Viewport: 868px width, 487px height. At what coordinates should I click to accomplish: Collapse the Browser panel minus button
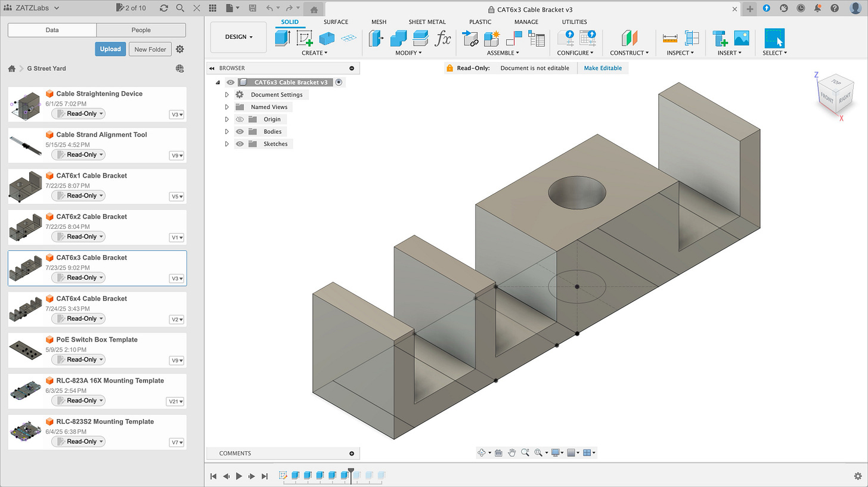point(352,68)
